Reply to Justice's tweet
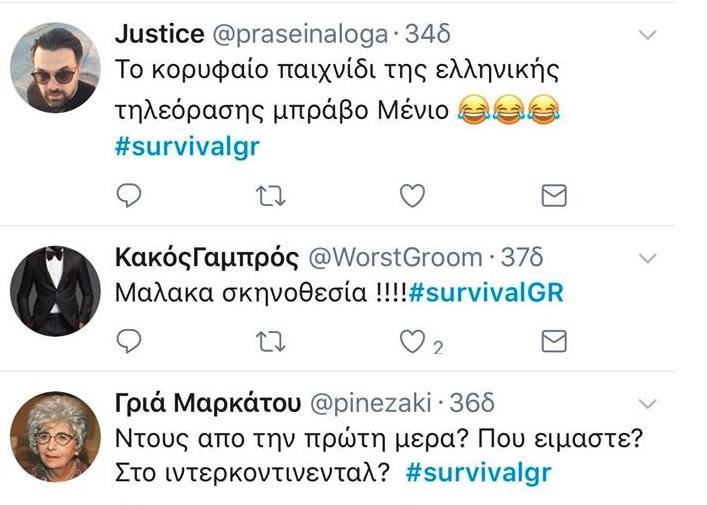707x505 pixels. pyautogui.click(x=129, y=196)
